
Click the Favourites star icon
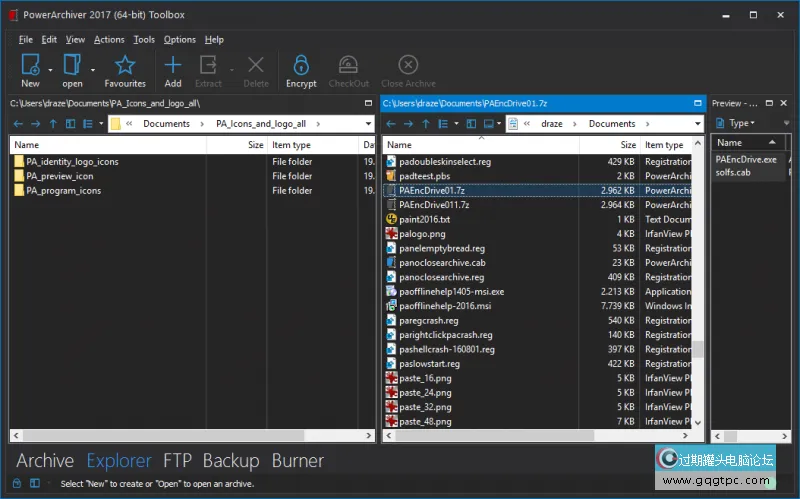[124, 66]
